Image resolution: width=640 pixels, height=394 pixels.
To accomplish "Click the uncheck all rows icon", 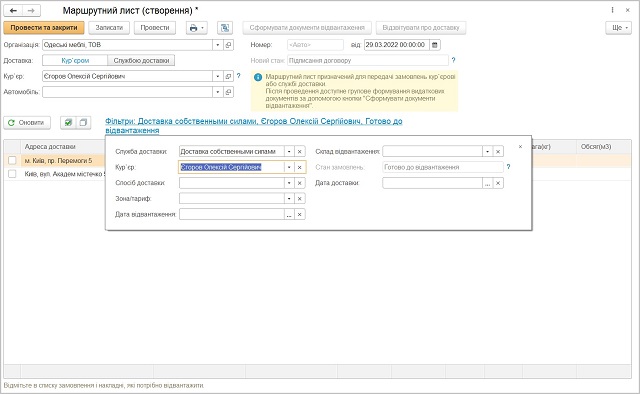I will [83, 122].
